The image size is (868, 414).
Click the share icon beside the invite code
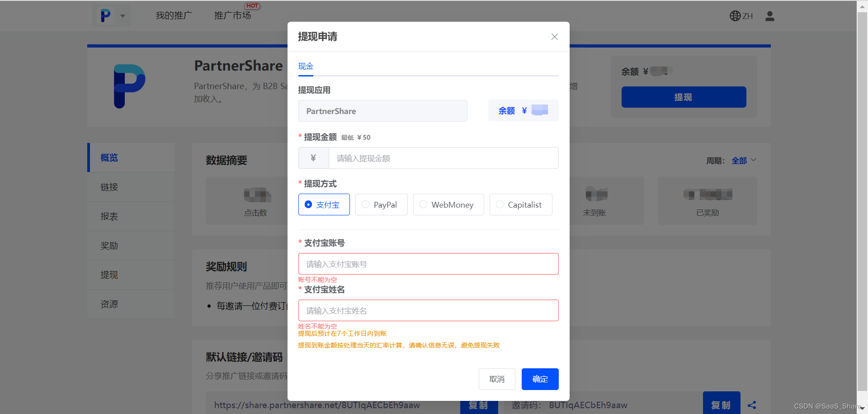pyautogui.click(x=752, y=405)
